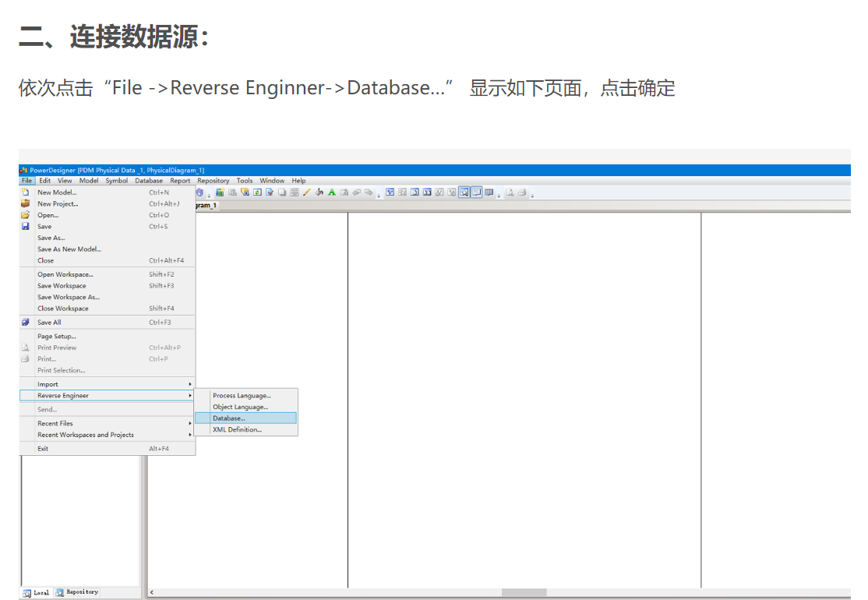Viewport: 868px width, 600px height.
Task: Choose Page Setup... entry
Action: (x=106, y=336)
